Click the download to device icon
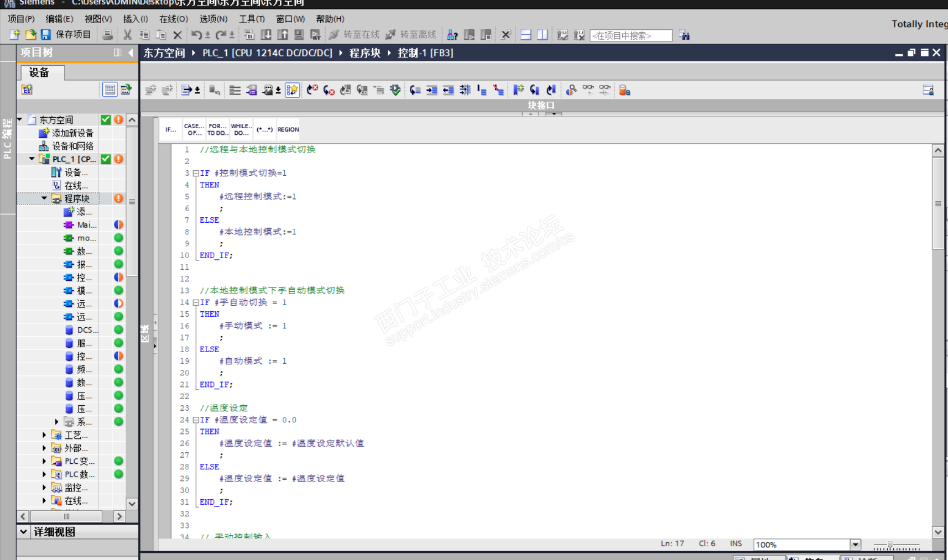Viewport: 948px width, 560px height. tap(266, 35)
